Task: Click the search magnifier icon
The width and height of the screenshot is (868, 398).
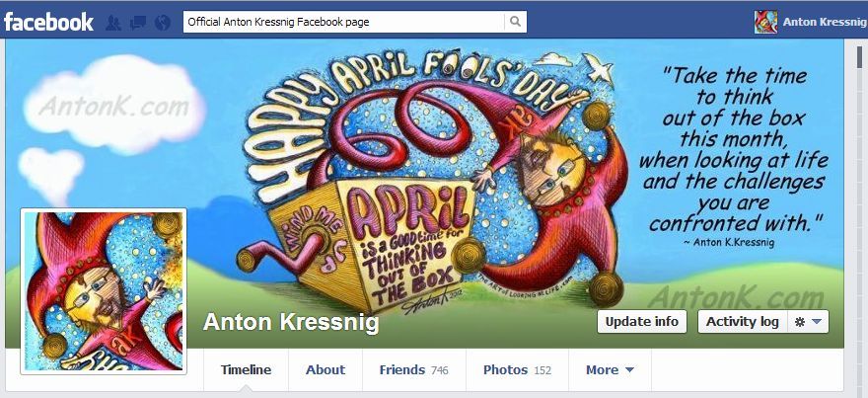Action: click(x=515, y=22)
